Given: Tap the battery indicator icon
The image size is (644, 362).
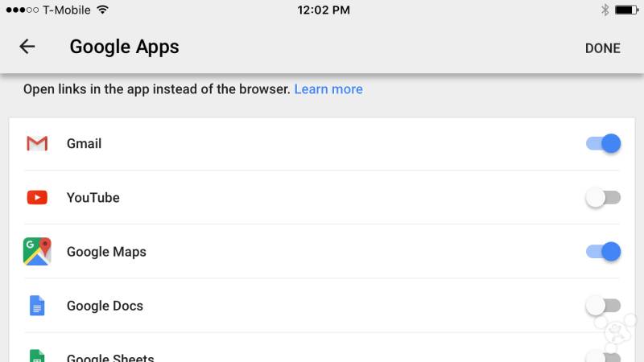Looking at the screenshot, I should click(x=626, y=10).
